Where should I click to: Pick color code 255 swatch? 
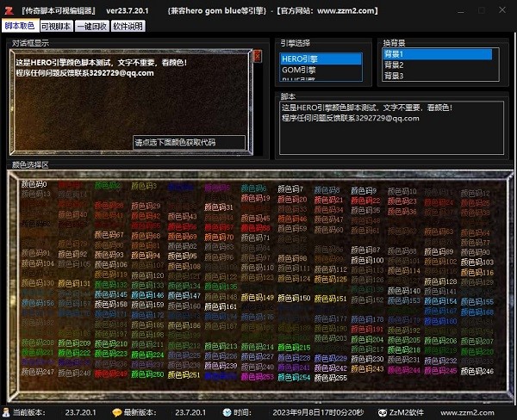click(331, 378)
